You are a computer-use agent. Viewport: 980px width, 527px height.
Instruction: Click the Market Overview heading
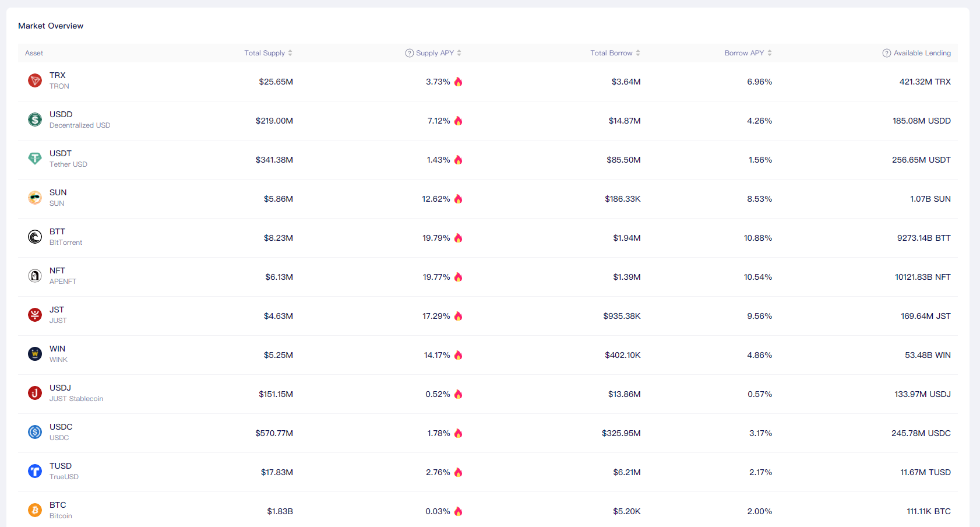pyautogui.click(x=51, y=26)
